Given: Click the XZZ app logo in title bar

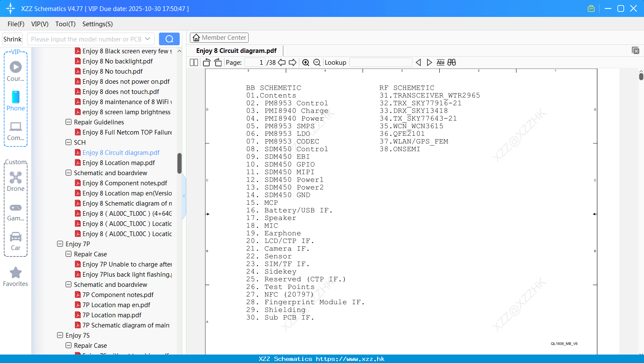Looking at the screenshot, I should tap(11, 8).
